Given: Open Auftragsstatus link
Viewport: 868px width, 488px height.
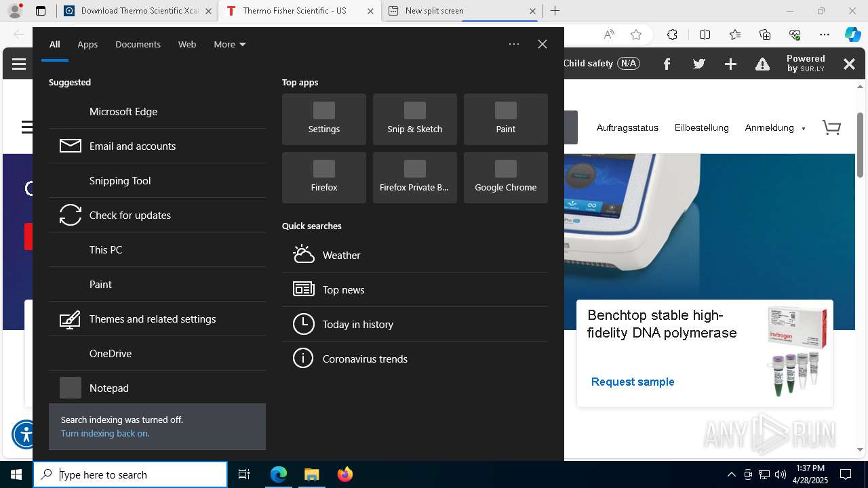Looking at the screenshot, I should click(627, 127).
